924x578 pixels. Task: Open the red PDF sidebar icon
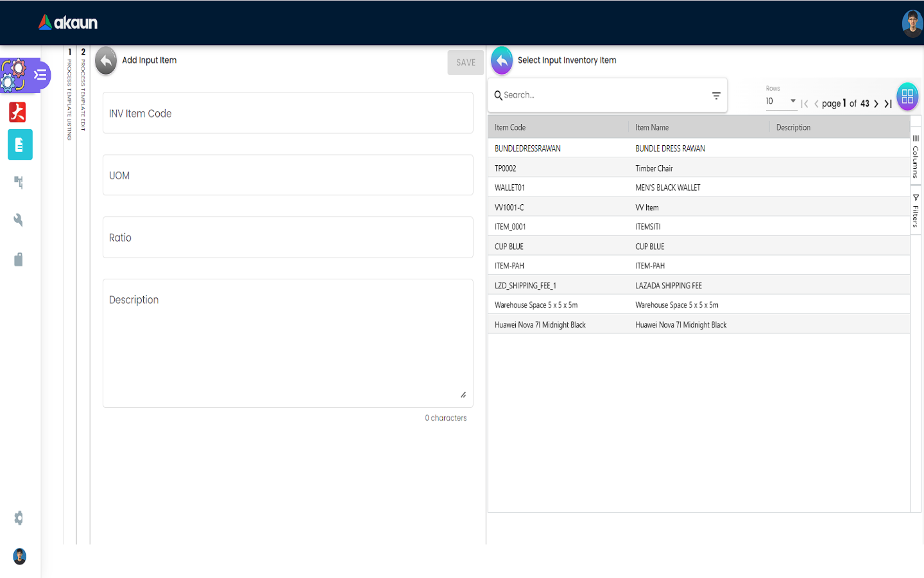(x=18, y=112)
